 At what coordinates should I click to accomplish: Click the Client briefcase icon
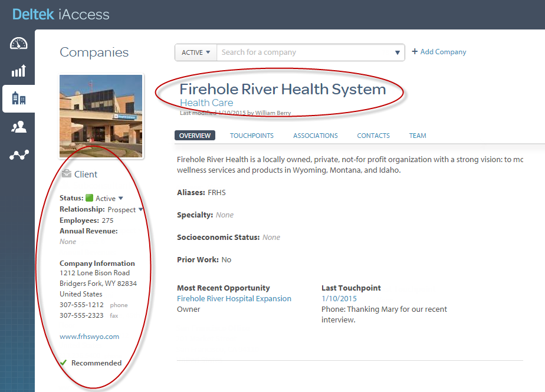[x=66, y=174]
